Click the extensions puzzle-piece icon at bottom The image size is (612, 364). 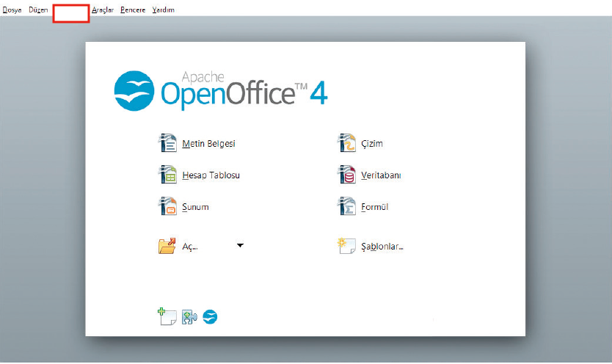(189, 317)
